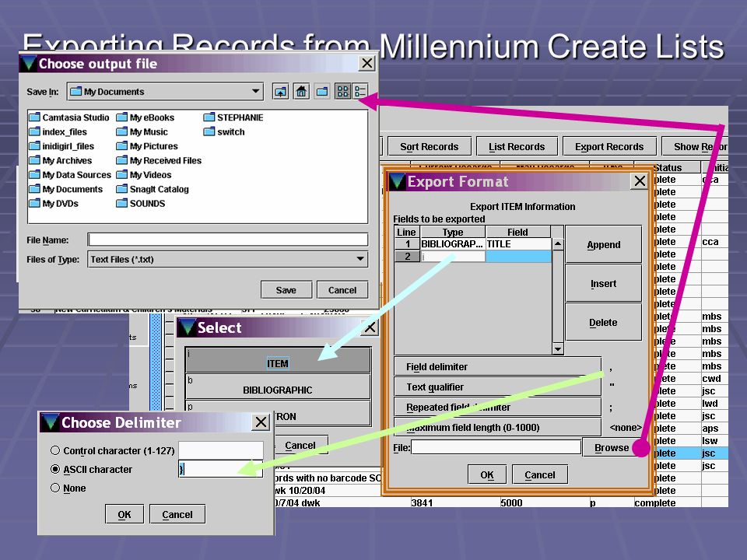This screenshot has height=560, width=747.
Task: Select Control character (1-127) radio option
Action: pyautogui.click(x=55, y=450)
